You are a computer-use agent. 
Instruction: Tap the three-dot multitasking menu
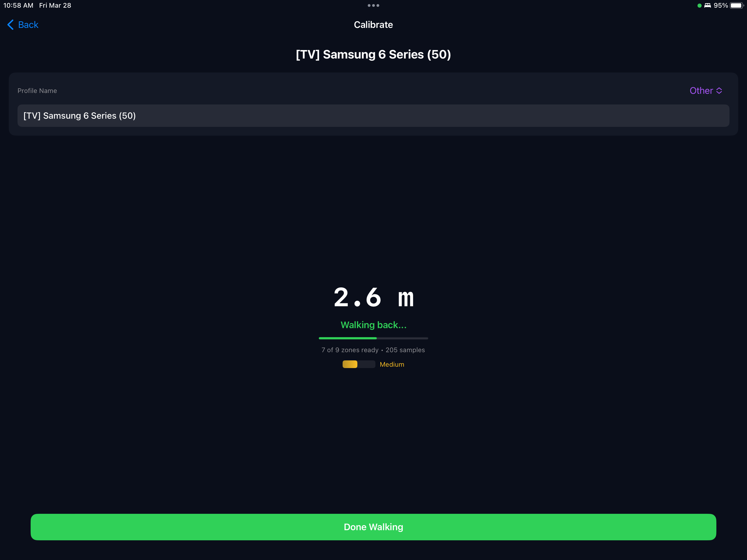pos(373,5)
